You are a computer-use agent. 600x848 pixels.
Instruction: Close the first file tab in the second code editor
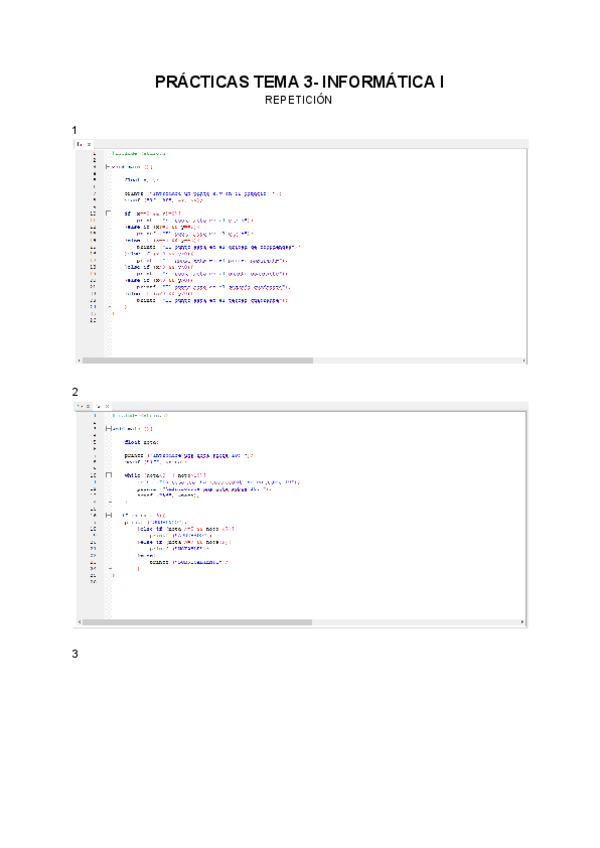point(89,406)
